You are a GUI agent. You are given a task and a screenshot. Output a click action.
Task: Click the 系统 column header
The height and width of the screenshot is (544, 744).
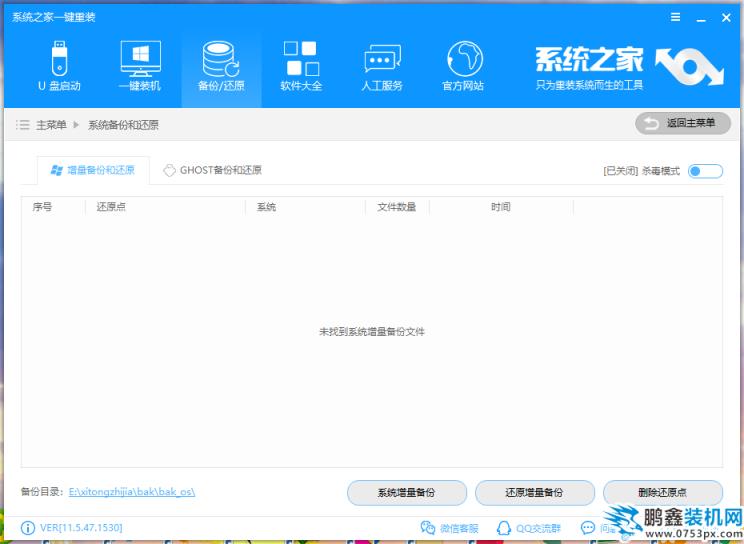point(266,207)
